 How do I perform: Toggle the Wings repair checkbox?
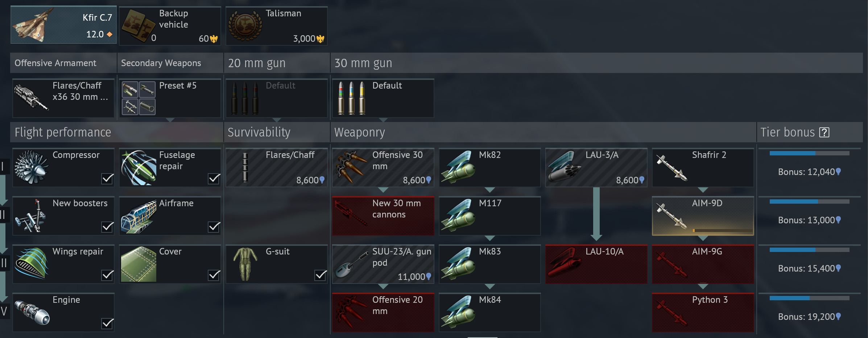[x=107, y=275]
